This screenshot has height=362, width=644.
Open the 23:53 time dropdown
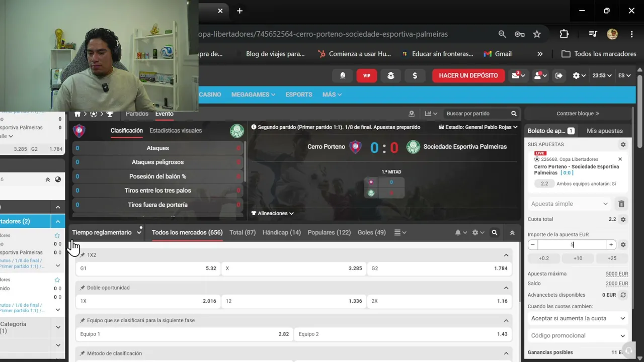click(602, 75)
